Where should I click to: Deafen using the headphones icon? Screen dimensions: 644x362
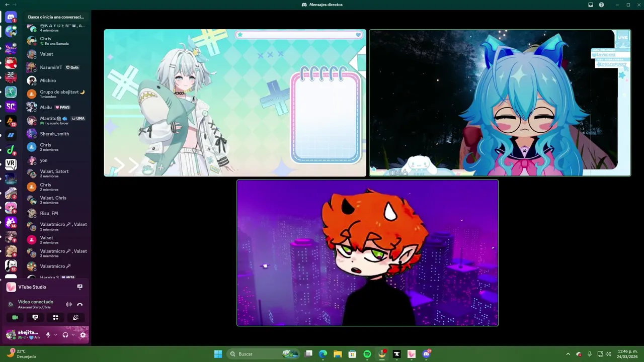click(65, 335)
